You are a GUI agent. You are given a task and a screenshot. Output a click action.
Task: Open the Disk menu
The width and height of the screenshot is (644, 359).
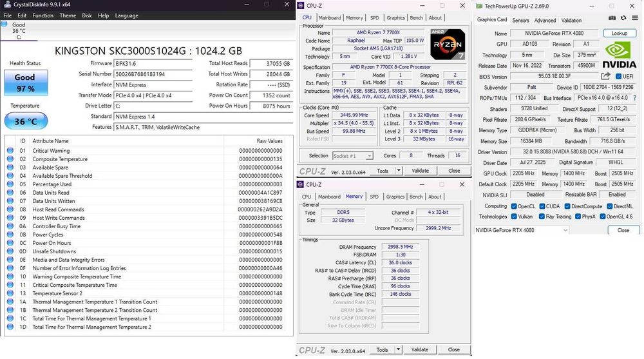[87, 15]
